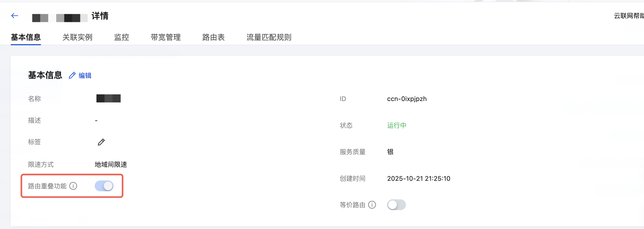The width and height of the screenshot is (644, 229).
Task: Go to the 带宽管理 tab
Action: pyautogui.click(x=166, y=37)
